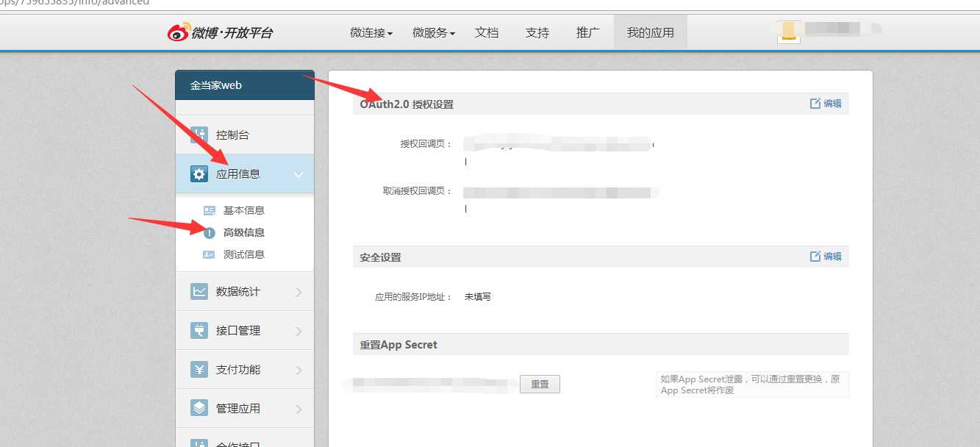Click the 管理应用 sidebar label
Screen dimensions: 980x447
[237, 408]
